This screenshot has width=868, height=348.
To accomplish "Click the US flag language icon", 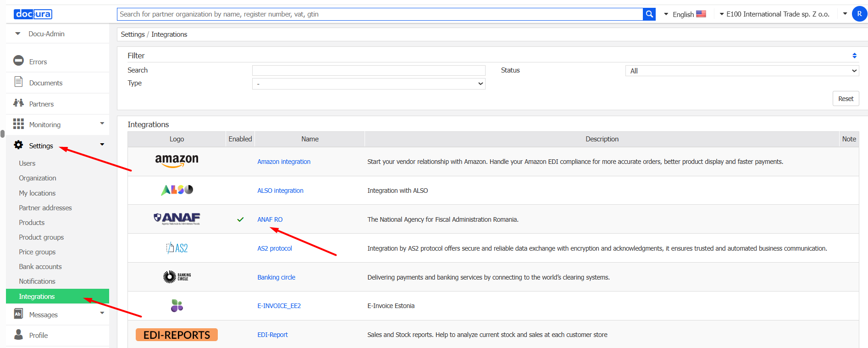I will (701, 14).
